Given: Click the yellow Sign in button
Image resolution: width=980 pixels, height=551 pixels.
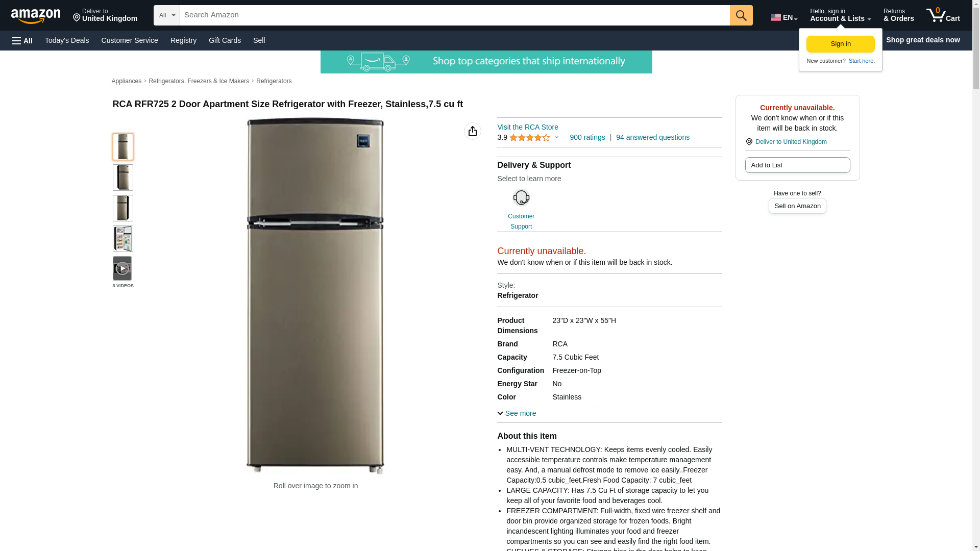Looking at the screenshot, I should pyautogui.click(x=840, y=44).
